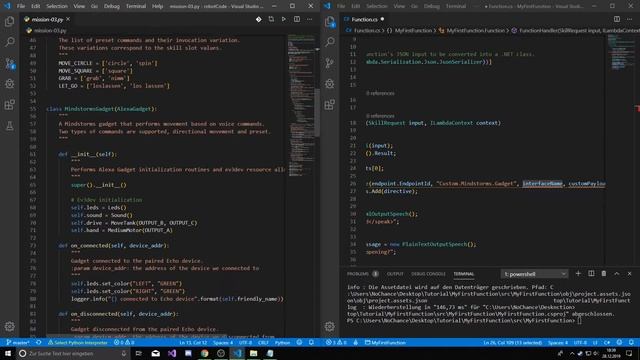Viewport: 640px width, 360px height.
Task: Click the Windows taskbar search field
Action: (73, 353)
